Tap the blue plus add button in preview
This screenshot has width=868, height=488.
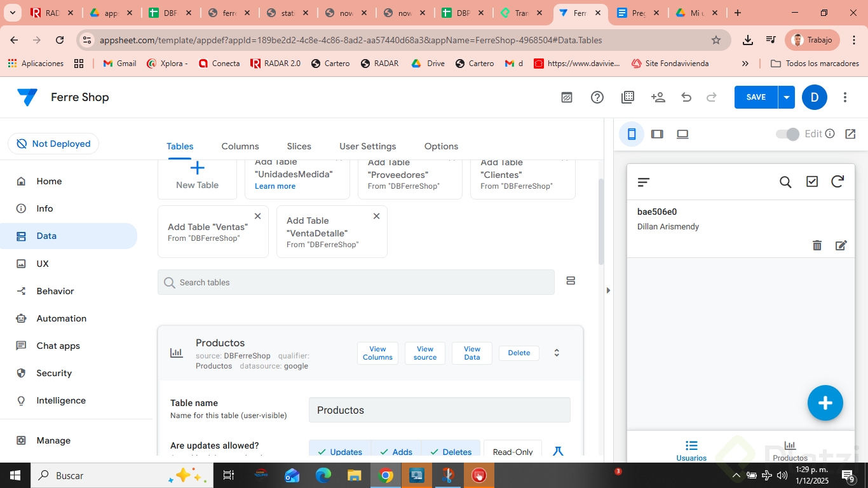click(x=825, y=403)
